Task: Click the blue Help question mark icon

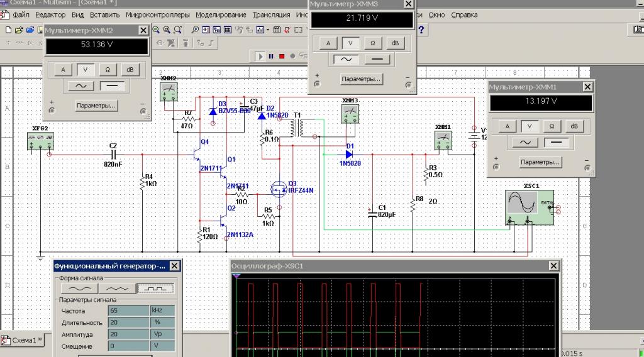Action: coord(421,30)
